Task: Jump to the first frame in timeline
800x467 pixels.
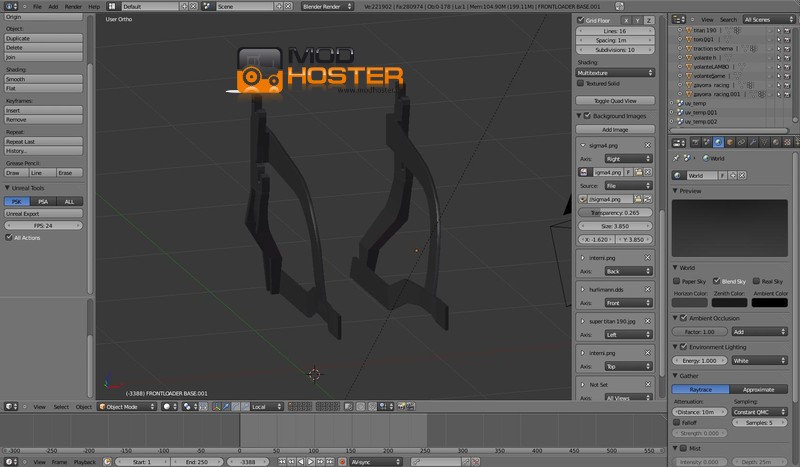Action: 282,462
